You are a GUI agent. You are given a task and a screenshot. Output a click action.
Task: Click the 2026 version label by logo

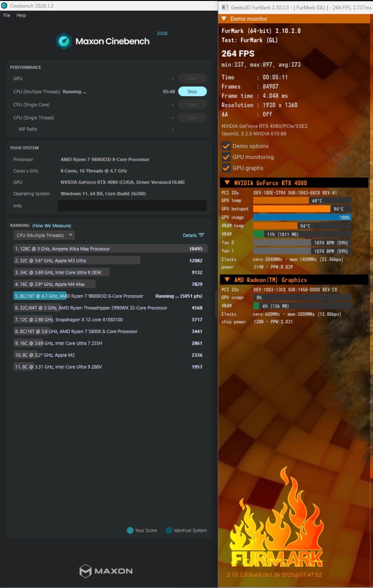point(162,33)
